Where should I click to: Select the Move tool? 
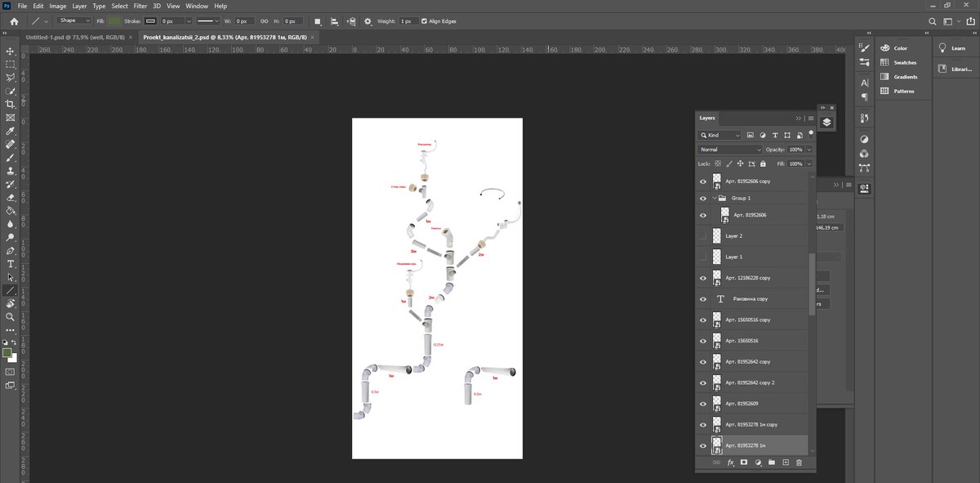[10, 51]
